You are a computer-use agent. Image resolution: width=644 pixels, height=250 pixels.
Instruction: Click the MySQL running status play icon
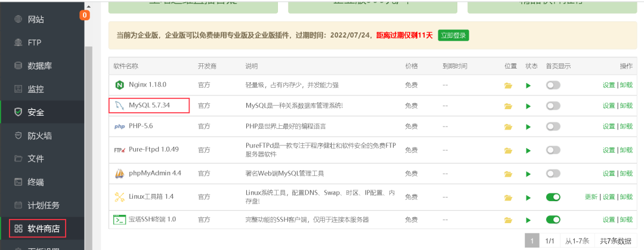coord(528,106)
